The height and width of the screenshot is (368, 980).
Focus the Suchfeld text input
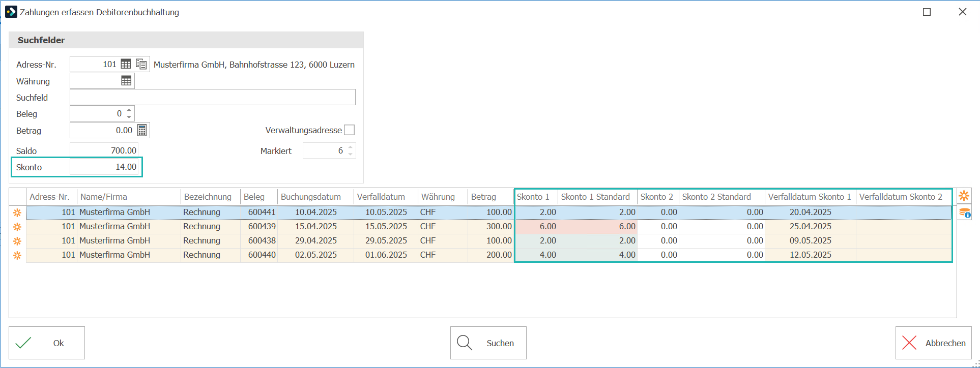pos(213,97)
